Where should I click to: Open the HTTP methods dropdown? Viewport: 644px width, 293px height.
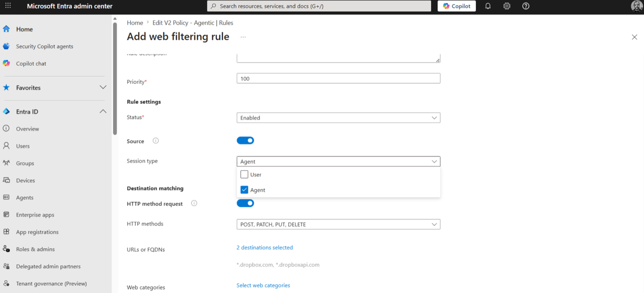click(x=339, y=224)
